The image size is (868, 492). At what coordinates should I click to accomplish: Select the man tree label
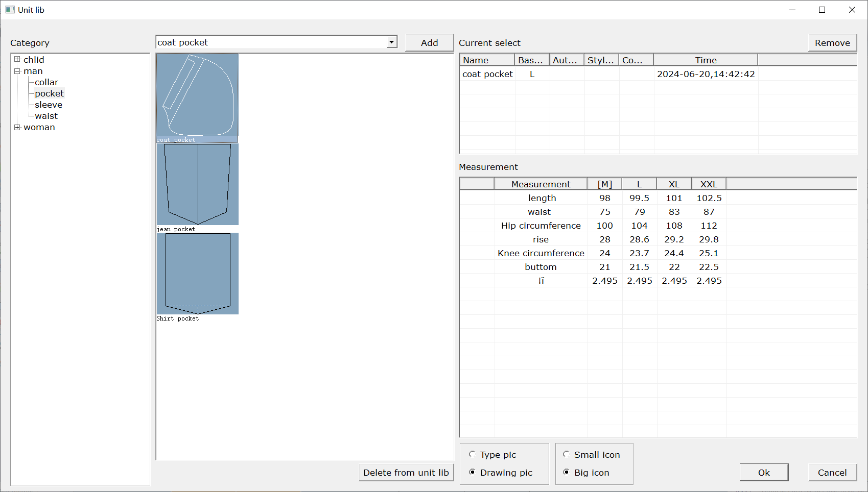pyautogui.click(x=33, y=71)
